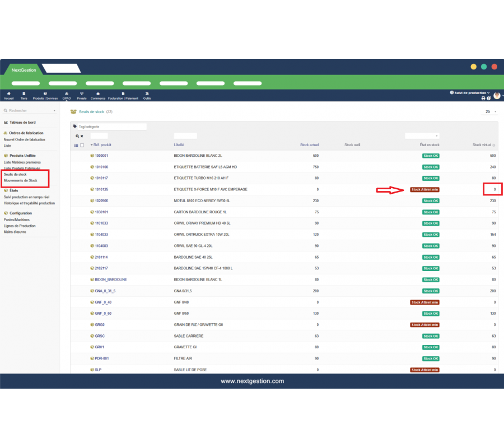
Task: Sort by the Stock actuel column header
Action: pos(309,145)
